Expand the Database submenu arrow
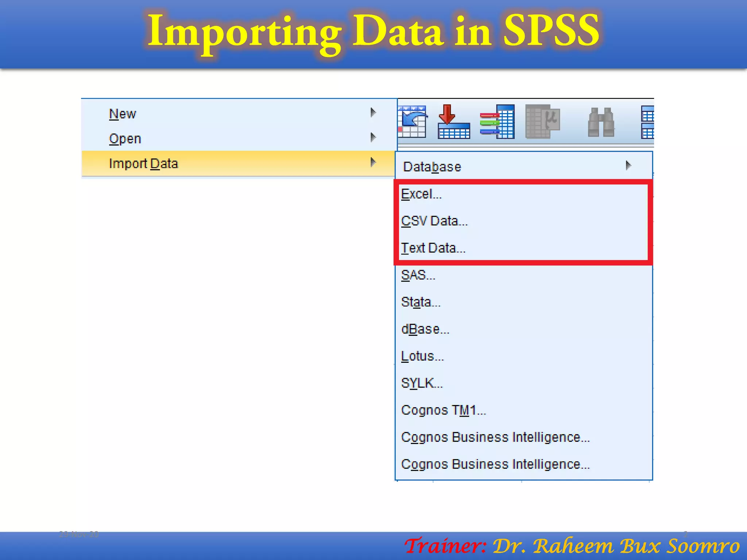Screen dimensions: 747x560 [628, 166]
